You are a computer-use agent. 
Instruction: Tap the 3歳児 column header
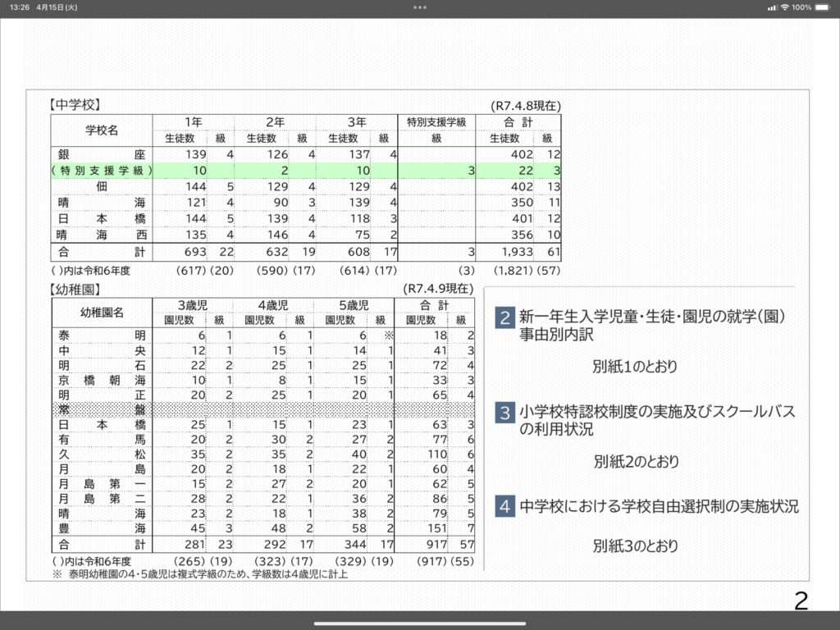pyautogui.click(x=193, y=305)
